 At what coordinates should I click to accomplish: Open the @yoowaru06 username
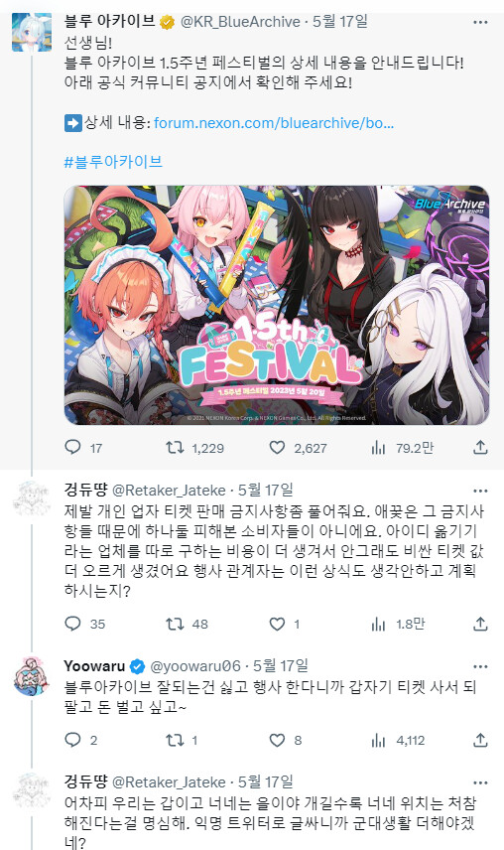point(194,666)
